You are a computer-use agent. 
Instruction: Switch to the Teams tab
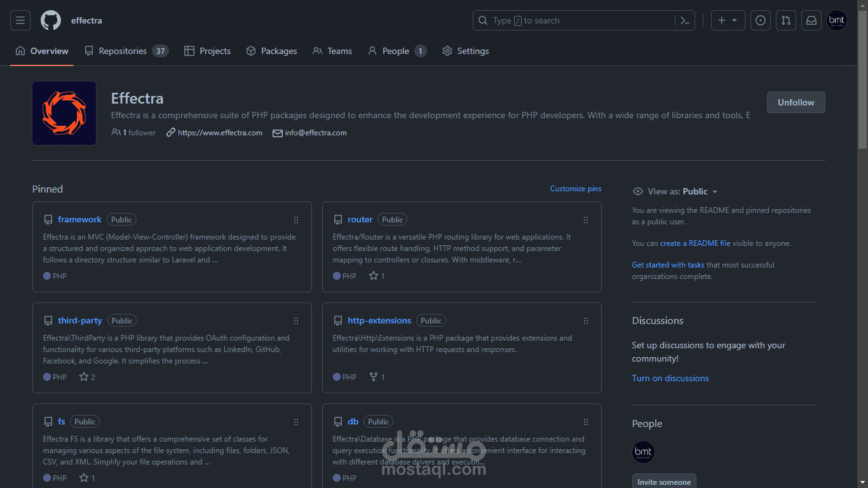pyautogui.click(x=332, y=51)
